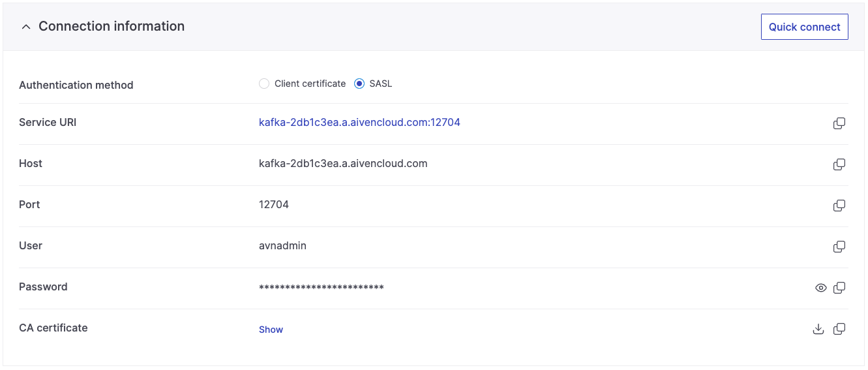Click the masked password asterisks
Viewport: 868px width, 370px height.
point(322,288)
